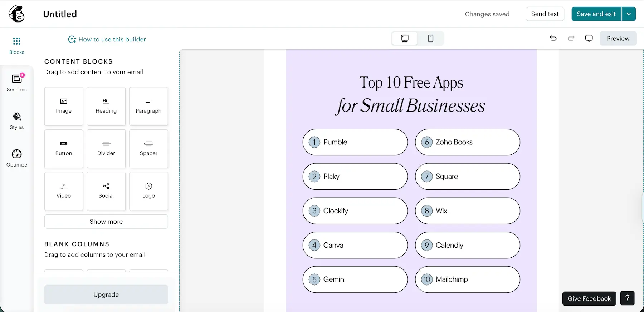
Task: Select the Logo content block
Action: (x=148, y=191)
